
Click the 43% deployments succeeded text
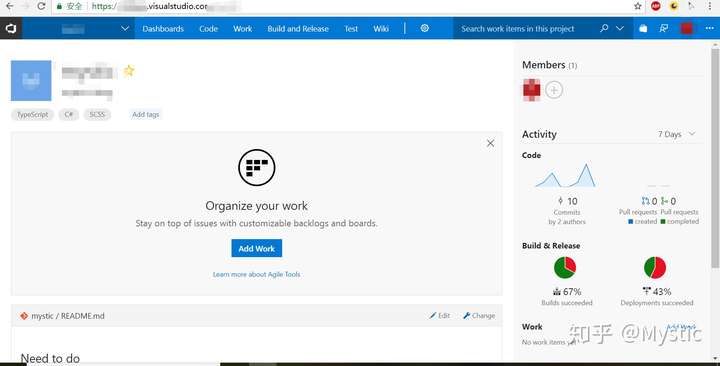coord(657,292)
